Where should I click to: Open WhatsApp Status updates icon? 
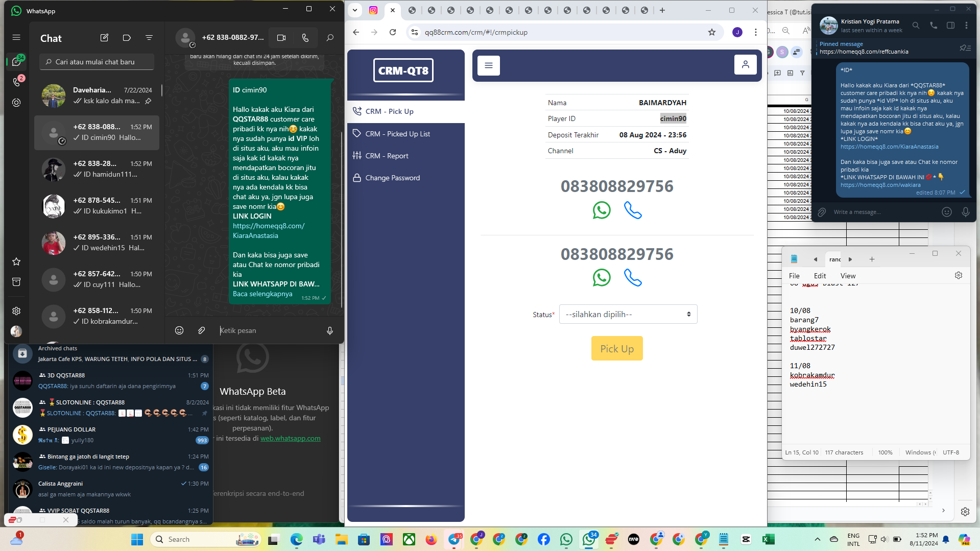point(16,103)
